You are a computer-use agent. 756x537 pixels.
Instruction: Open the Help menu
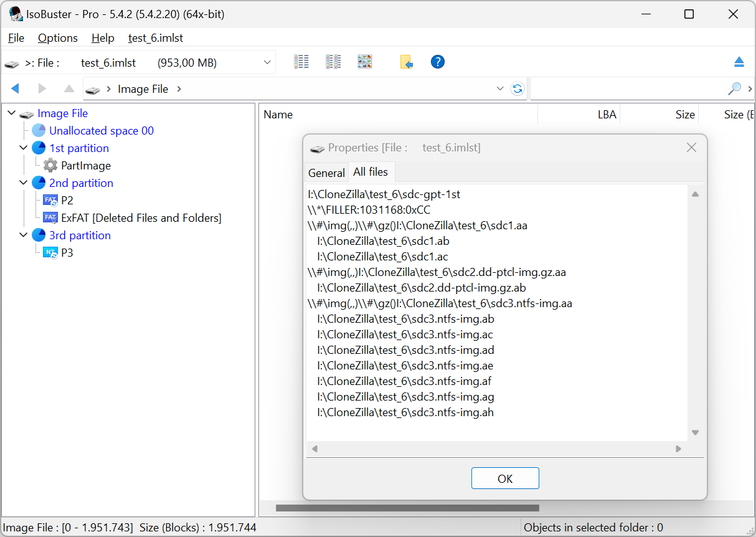click(103, 38)
